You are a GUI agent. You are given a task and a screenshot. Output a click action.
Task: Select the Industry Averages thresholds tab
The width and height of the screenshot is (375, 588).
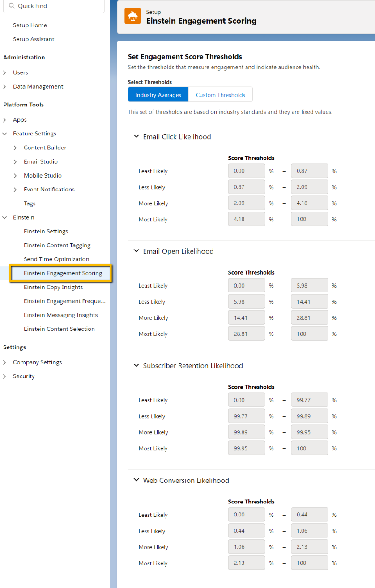[x=158, y=95]
